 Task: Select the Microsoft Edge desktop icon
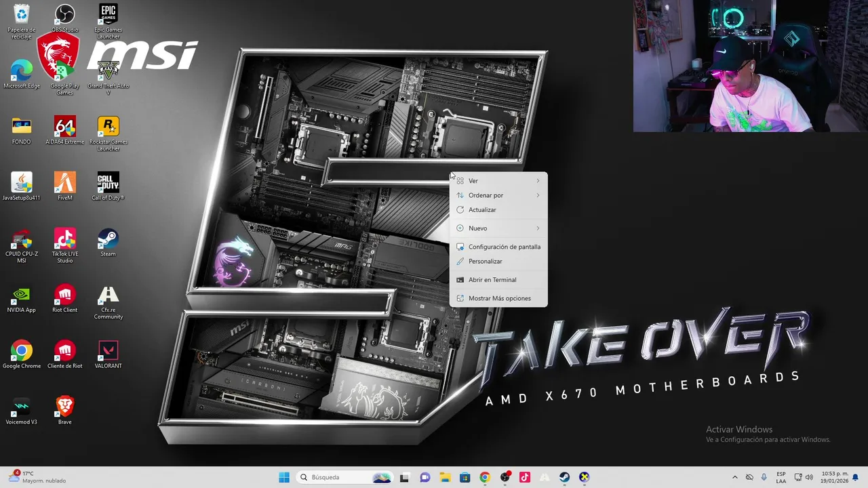pos(21,75)
